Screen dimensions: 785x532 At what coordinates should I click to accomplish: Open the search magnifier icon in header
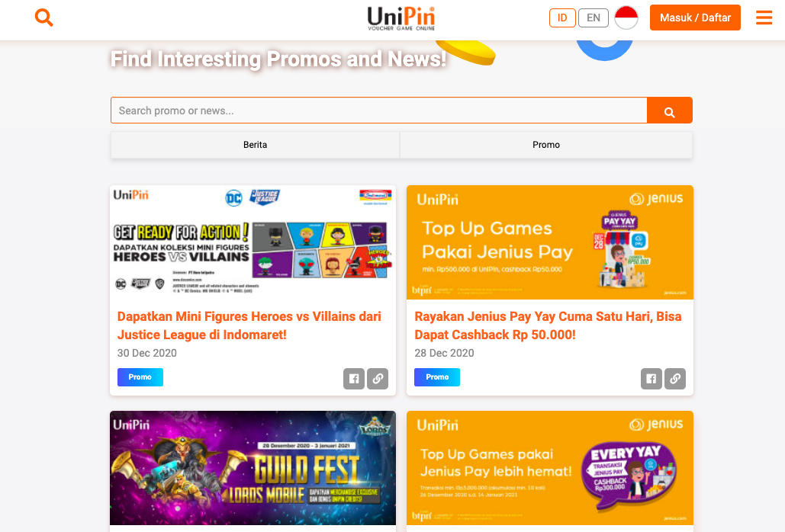44,18
